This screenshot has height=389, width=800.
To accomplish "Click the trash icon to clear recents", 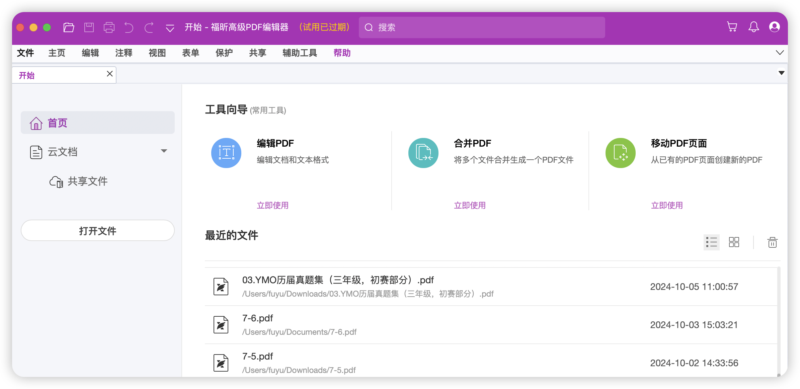I will pyautogui.click(x=772, y=242).
